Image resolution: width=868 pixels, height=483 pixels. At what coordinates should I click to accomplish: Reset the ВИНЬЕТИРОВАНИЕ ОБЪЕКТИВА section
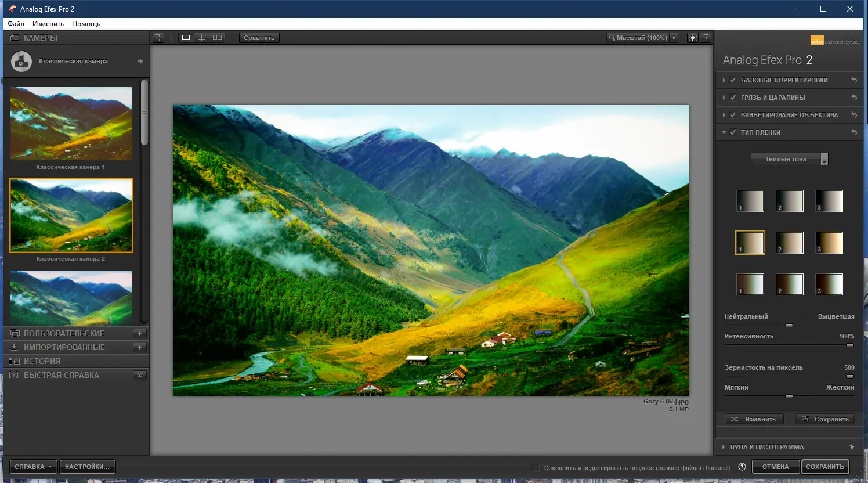click(x=854, y=115)
